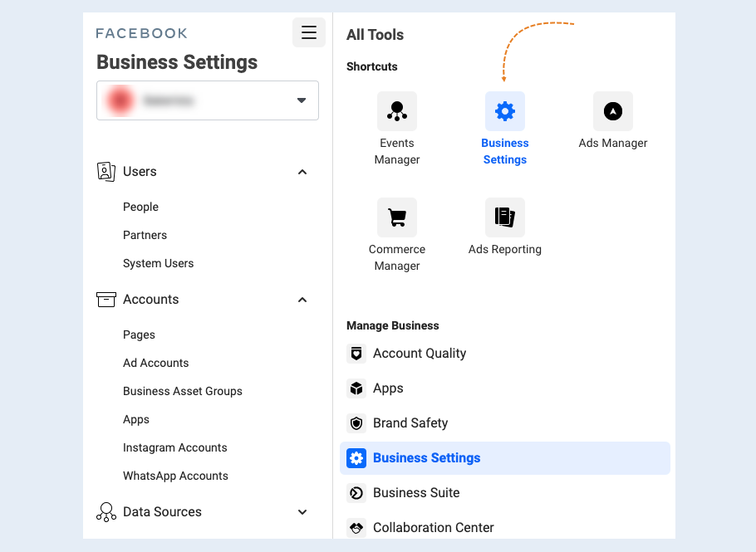Viewport: 756px width, 552px height.
Task: Select Ad Accounts in sidebar
Action: [x=155, y=363]
